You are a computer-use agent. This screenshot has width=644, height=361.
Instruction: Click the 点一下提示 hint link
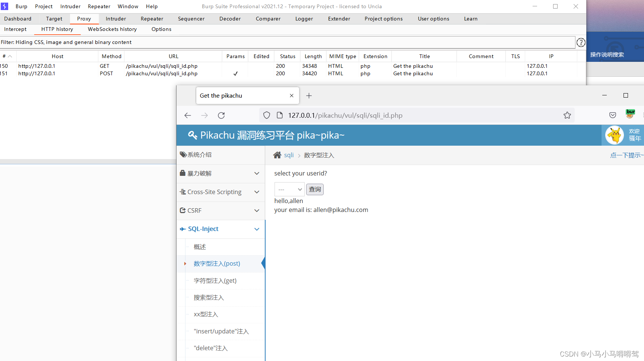click(626, 155)
